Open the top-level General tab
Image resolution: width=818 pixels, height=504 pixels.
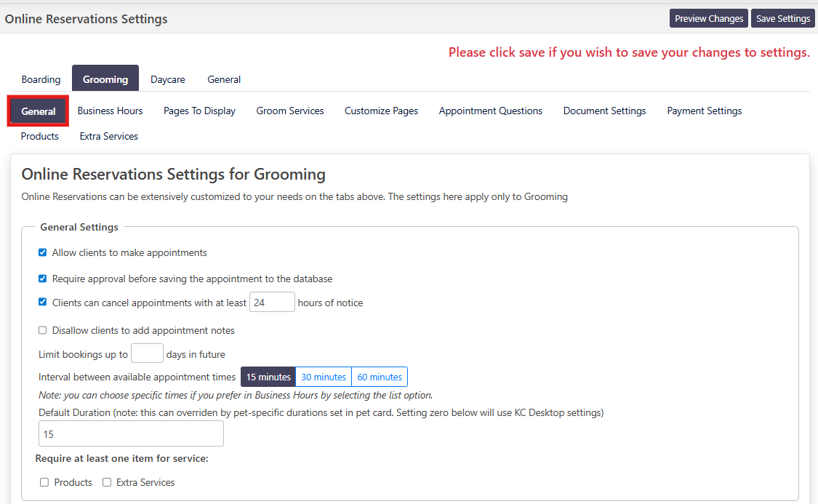coord(224,79)
